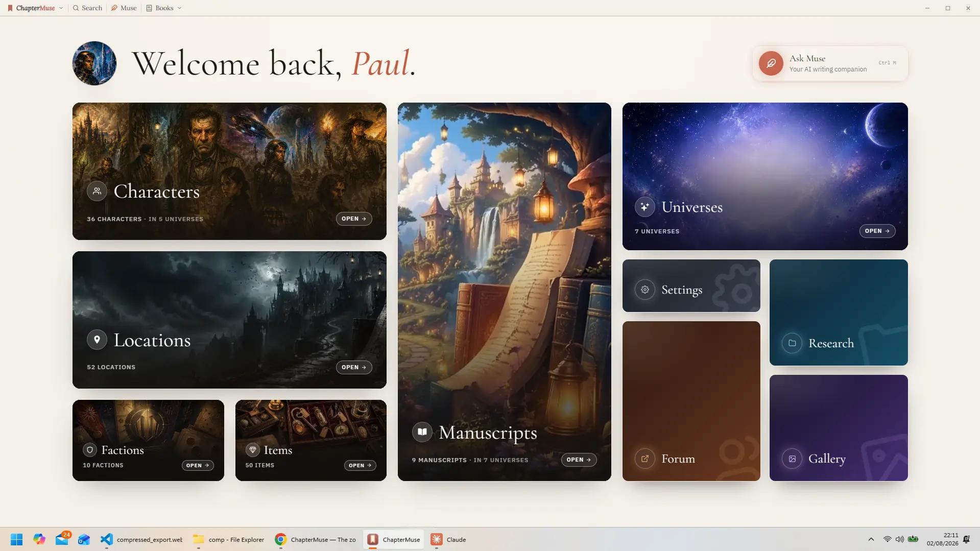Click the Items gem icon
The height and width of the screenshot is (551, 980).
pos(253,450)
